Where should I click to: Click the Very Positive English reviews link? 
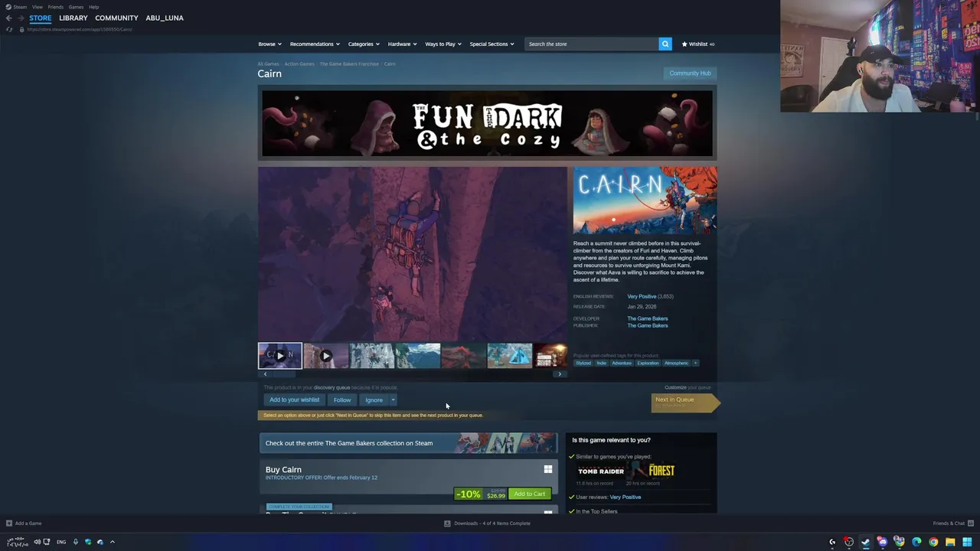[642, 296]
